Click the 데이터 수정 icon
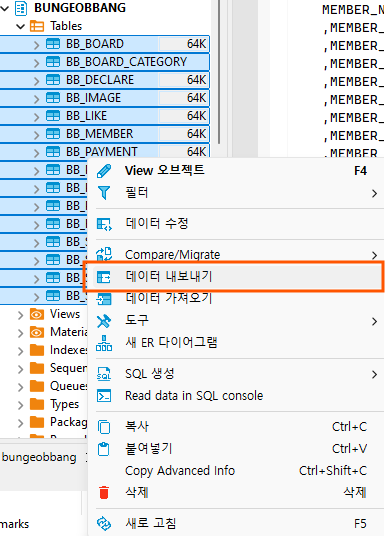The height and width of the screenshot is (536, 385). click(x=104, y=224)
